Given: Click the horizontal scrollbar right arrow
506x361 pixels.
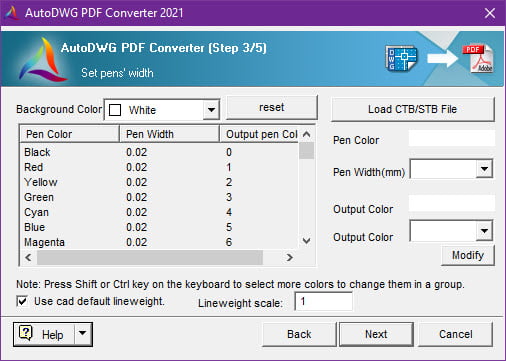Looking at the screenshot, I should [290, 257].
